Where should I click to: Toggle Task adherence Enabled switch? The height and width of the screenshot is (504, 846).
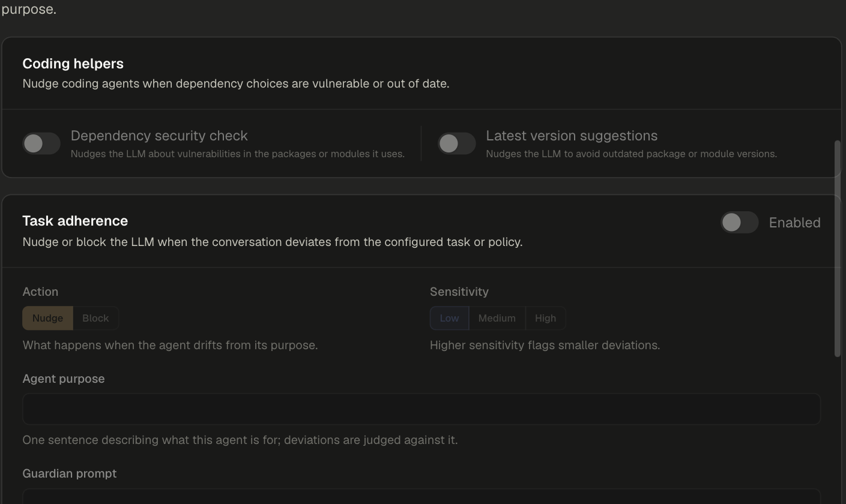[x=740, y=223]
